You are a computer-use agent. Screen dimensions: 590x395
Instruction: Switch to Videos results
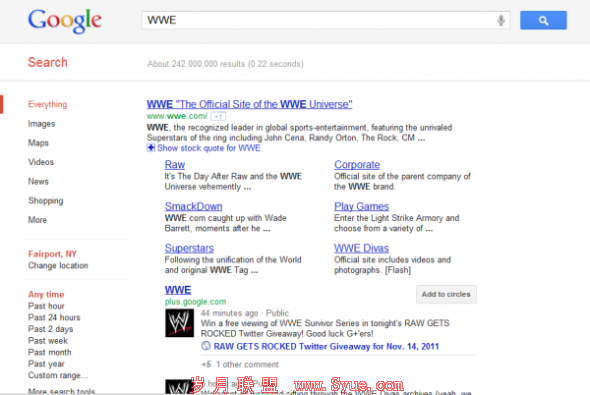point(41,162)
